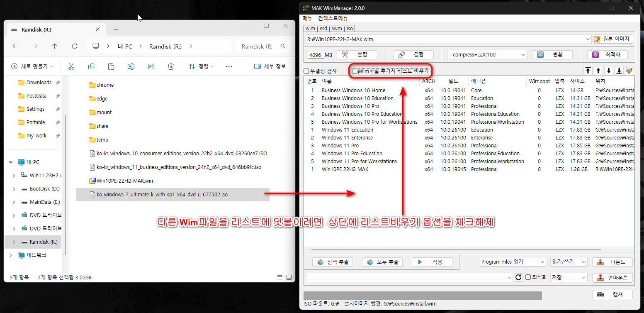This screenshot has height=313, width=644.
Task: Open the 컨텍스트메뉴 menu in WimManager
Action: 333,18
